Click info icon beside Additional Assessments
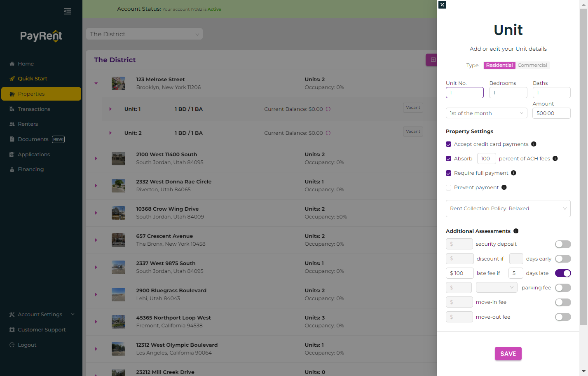The image size is (588, 376). point(516,231)
